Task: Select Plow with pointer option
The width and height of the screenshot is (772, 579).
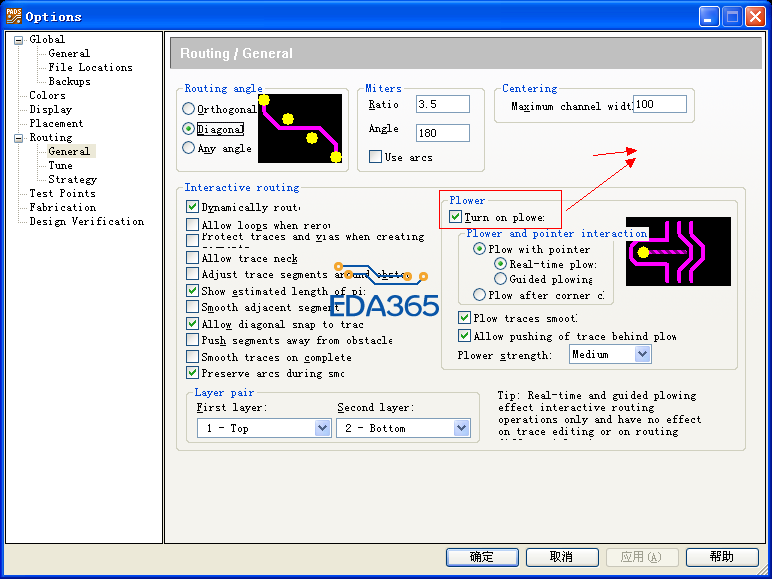Action: point(479,249)
